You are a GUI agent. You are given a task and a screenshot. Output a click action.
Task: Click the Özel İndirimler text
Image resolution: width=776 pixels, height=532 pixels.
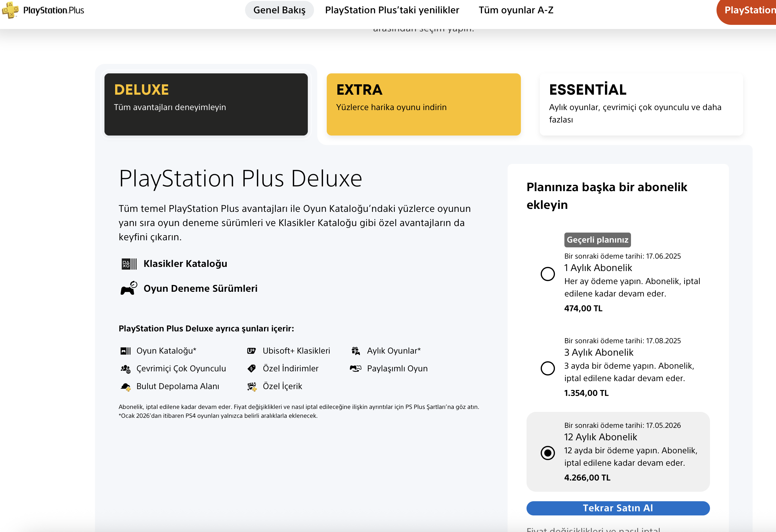pos(291,368)
